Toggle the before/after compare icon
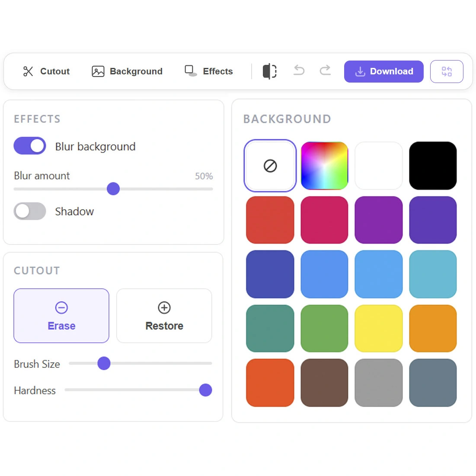476x476 pixels. point(270,71)
